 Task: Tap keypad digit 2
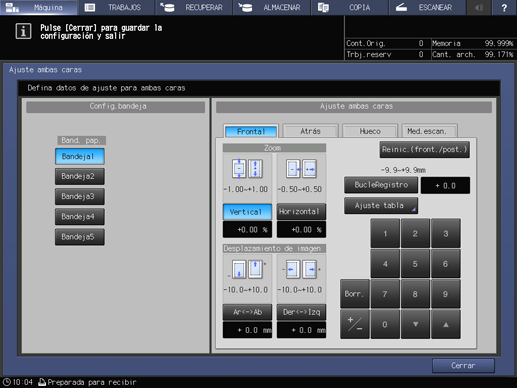(x=415, y=233)
